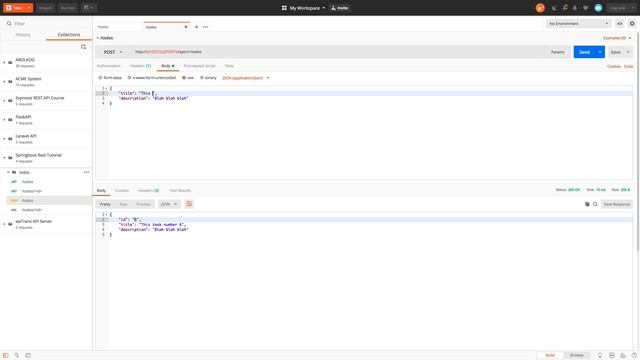Open the response Test Results tab
Screen dimensions: 640x360
pos(180,191)
